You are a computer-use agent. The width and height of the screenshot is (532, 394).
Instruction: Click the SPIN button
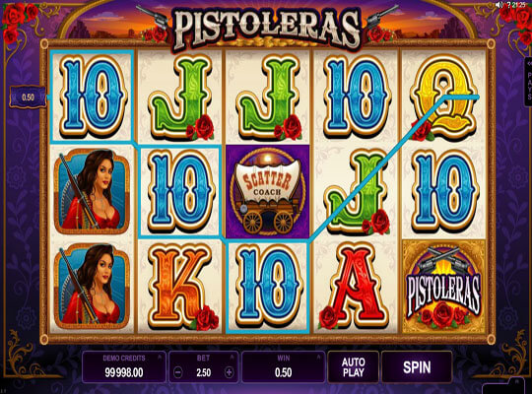[417, 367]
